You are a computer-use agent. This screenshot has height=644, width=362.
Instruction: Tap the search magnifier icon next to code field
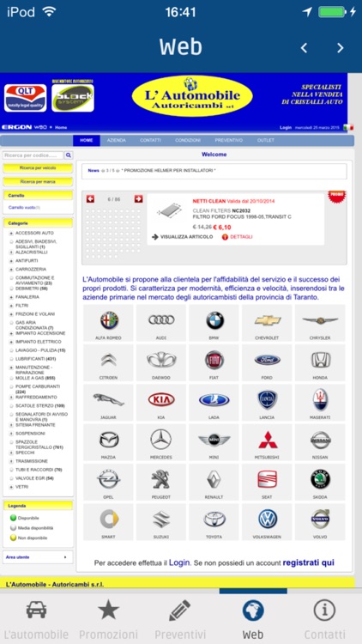click(69, 155)
